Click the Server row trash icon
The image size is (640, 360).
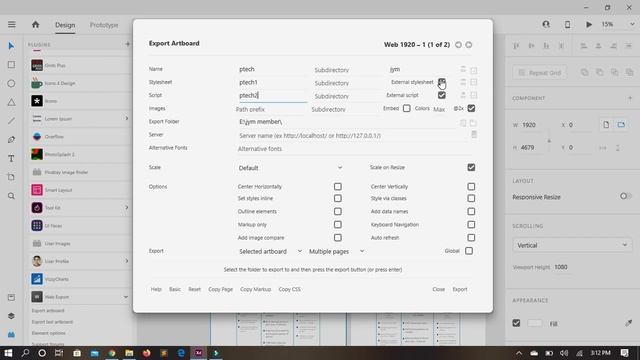click(474, 134)
